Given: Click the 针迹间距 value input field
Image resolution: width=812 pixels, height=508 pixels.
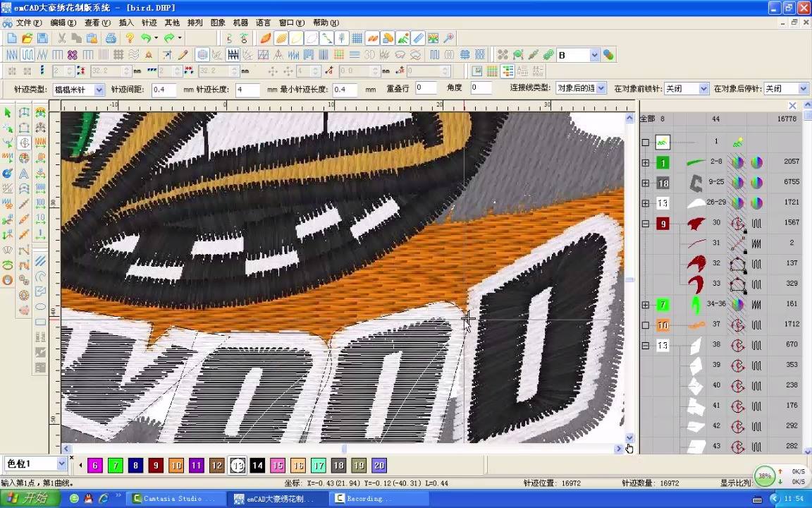Looking at the screenshot, I should point(164,90).
